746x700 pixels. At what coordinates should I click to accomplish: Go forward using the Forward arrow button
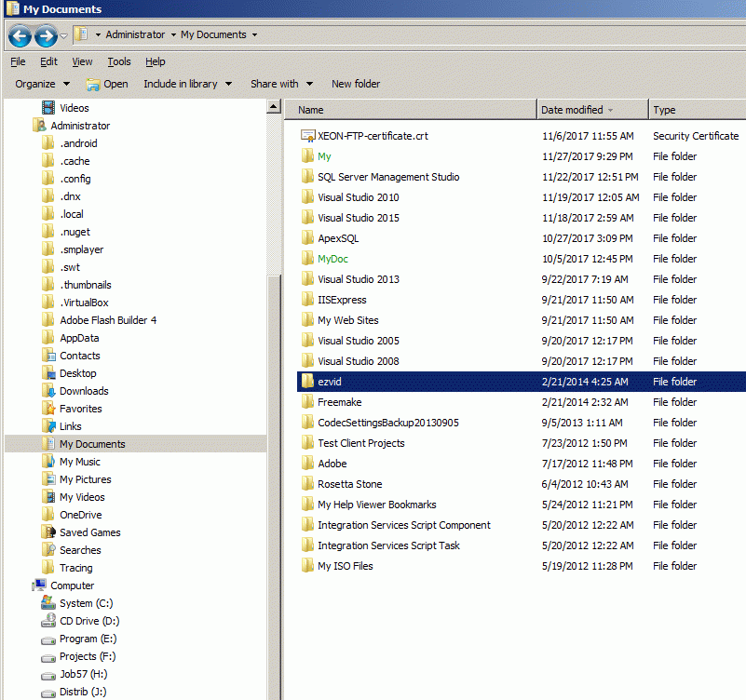[x=47, y=35]
